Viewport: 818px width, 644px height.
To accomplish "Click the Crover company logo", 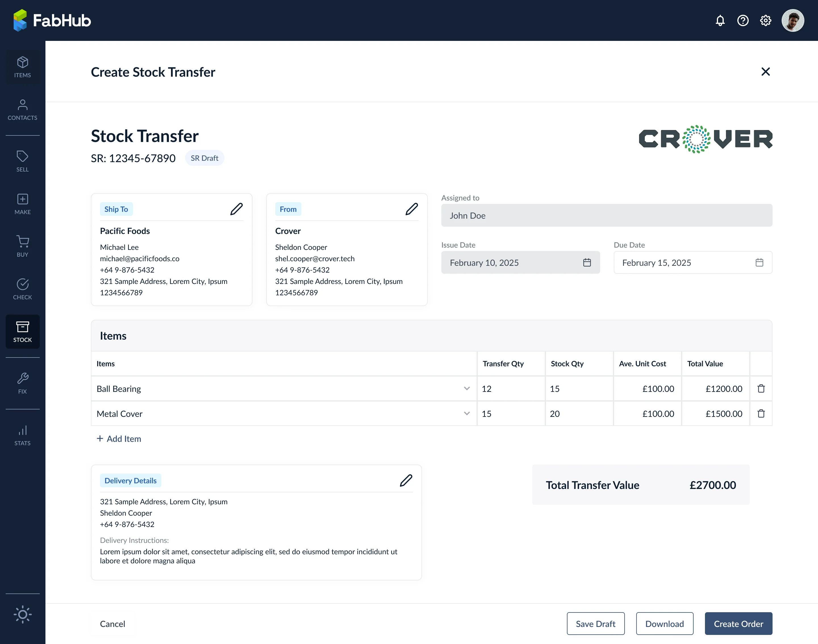I will click(x=705, y=139).
